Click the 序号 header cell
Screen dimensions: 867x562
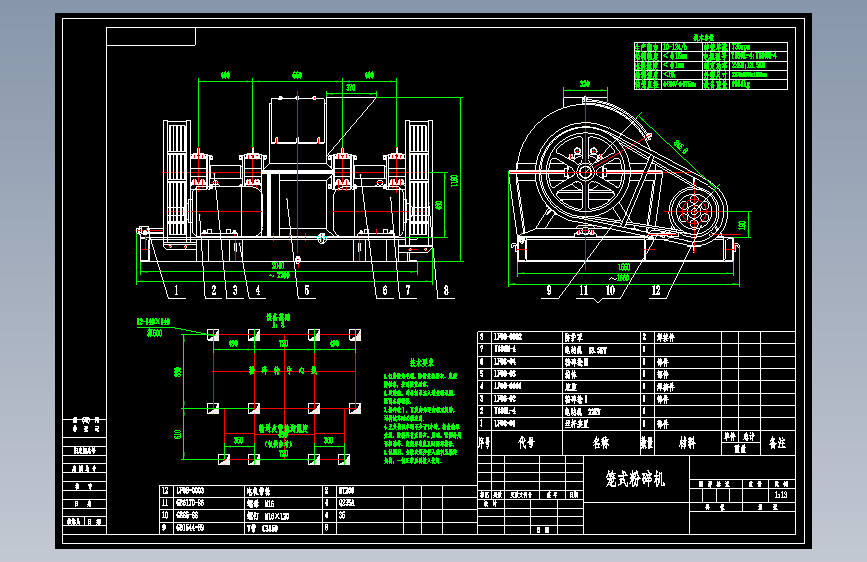point(484,443)
